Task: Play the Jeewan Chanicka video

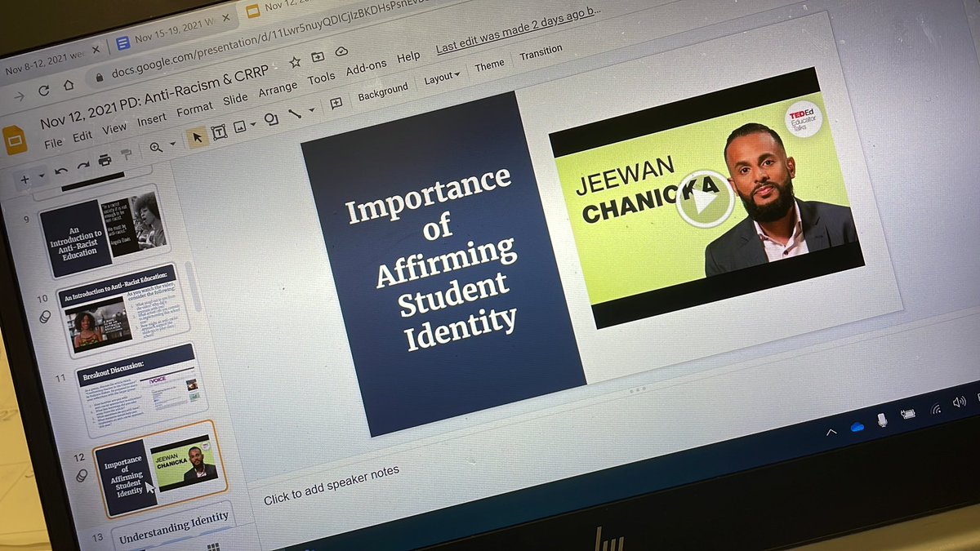Action: (703, 200)
